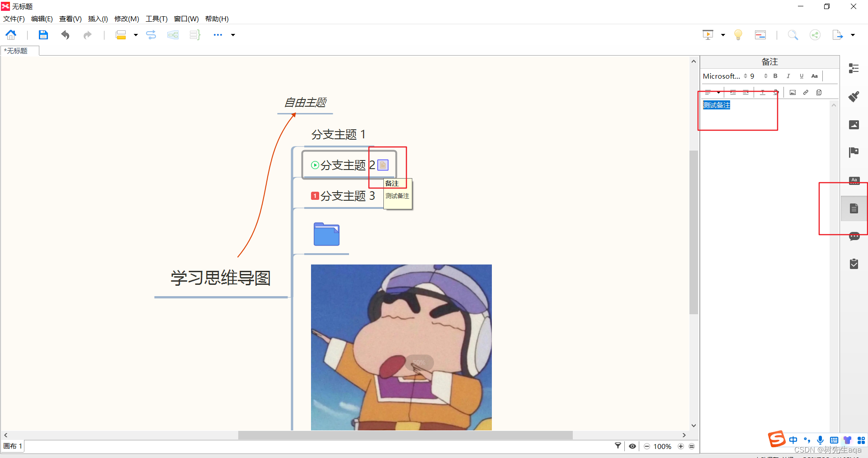Add a relationship line between topics
The height and width of the screenshot is (458, 868).
151,35
